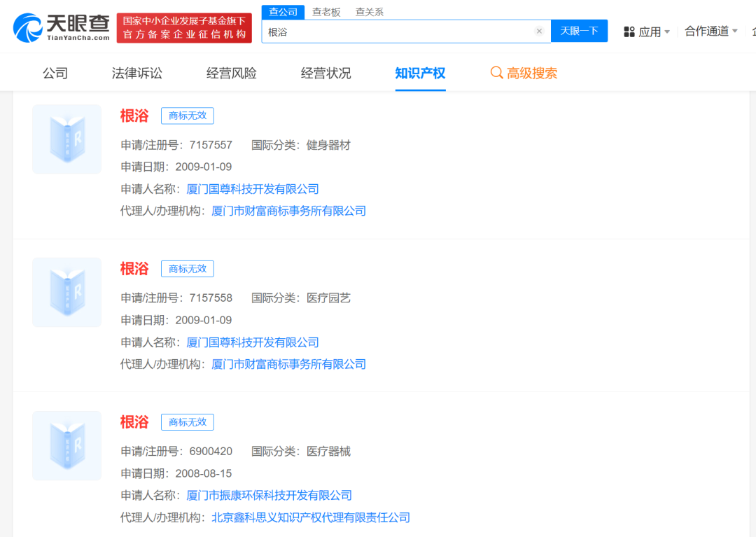The width and height of the screenshot is (756, 537).
Task: Open applicant 厦门国尊科技开发有限公司 for registration 7157558
Action: [253, 342]
